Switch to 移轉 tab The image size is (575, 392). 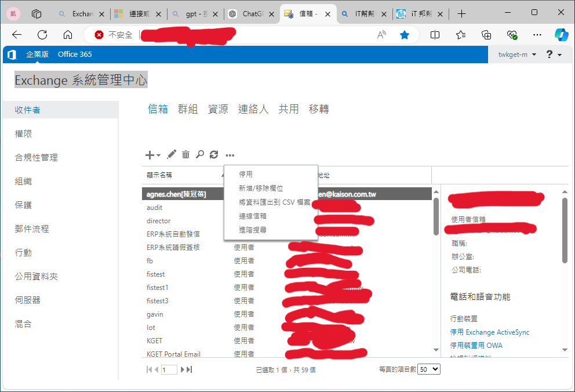pyautogui.click(x=319, y=109)
